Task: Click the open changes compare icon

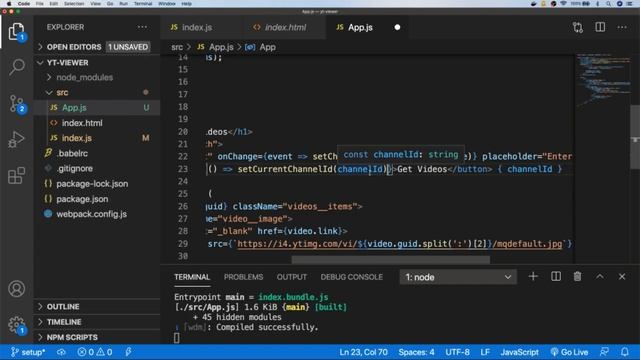Action: pyautogui.click(x=578, y=27)
